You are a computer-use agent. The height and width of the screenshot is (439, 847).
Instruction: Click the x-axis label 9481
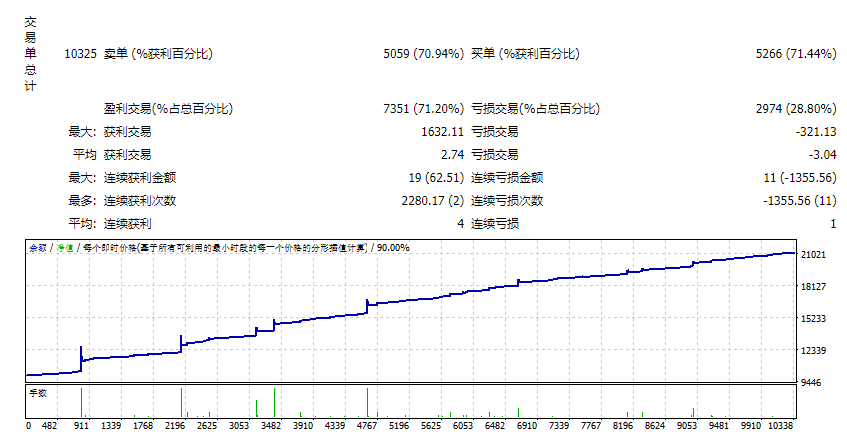point(718,426)
